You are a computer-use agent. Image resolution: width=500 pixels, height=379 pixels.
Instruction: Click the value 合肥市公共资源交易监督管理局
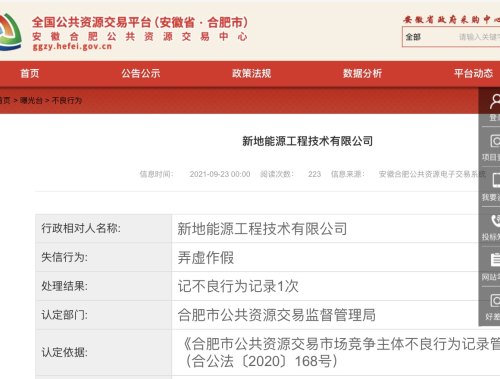[276, 315]
